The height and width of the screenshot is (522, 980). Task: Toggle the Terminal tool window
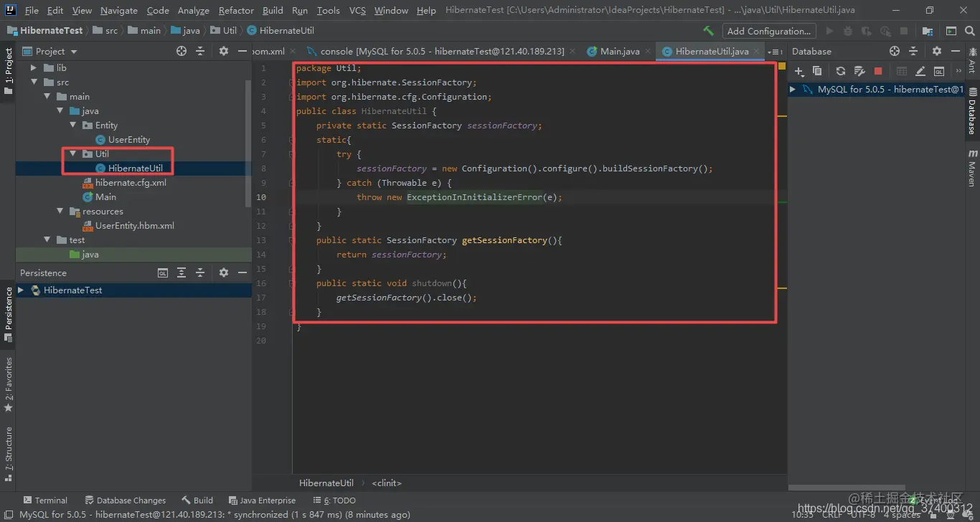pyautogui.click(x=45, y=500)
